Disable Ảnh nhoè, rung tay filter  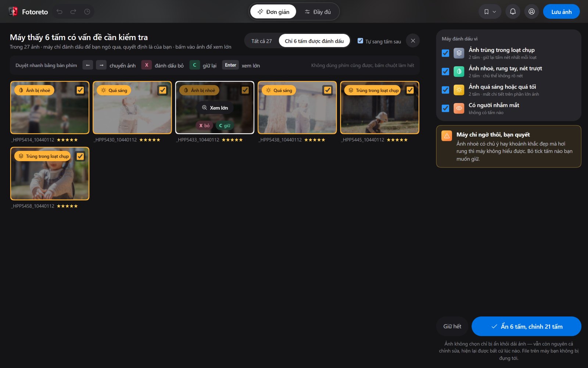point(445,71)
